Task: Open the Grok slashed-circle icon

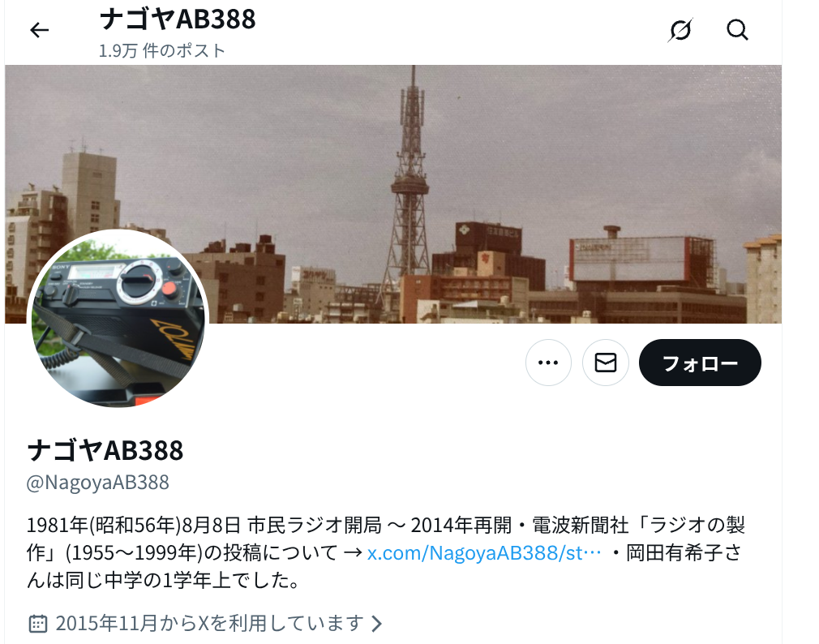Action: coord(680,30)
